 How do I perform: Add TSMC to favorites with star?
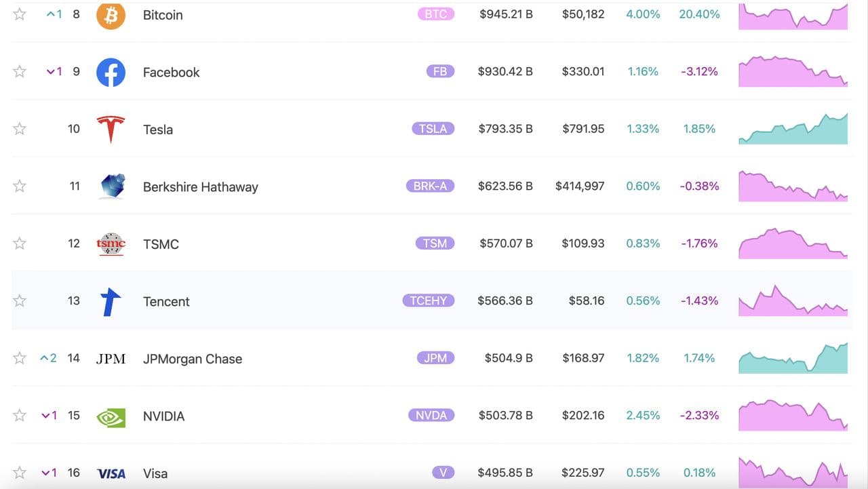(20, 243)
